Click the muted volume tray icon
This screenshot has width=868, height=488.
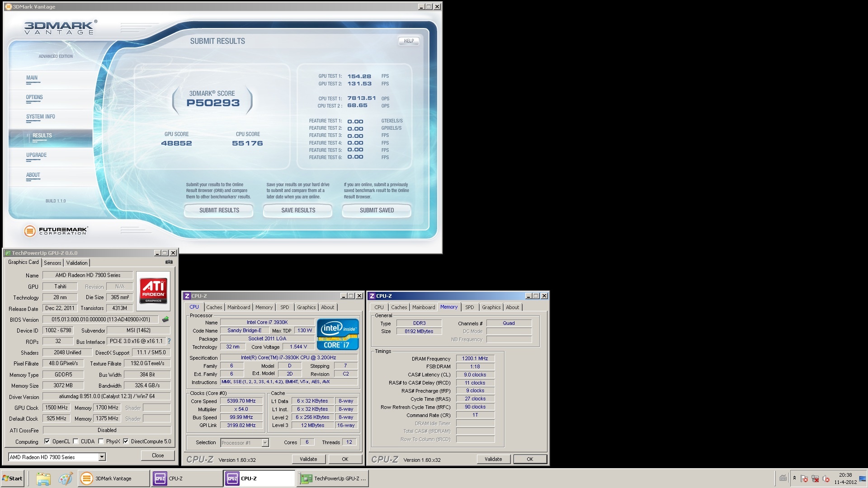click(x=826, y=479)
